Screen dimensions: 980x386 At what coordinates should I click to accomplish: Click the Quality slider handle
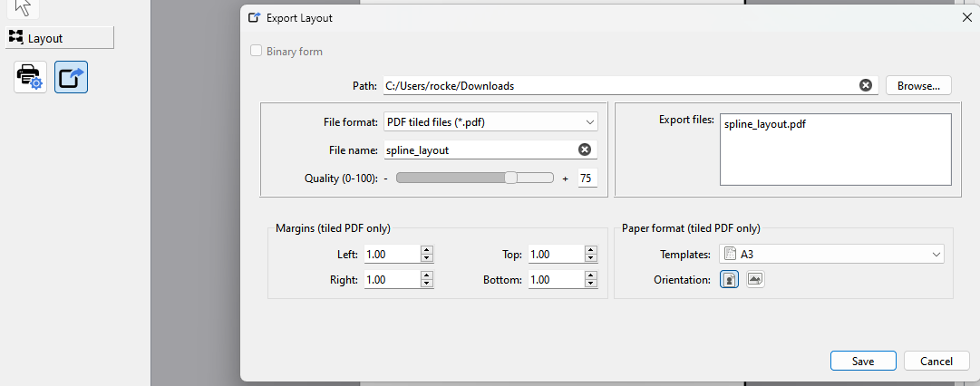pyautogui.click(x=510, y=179)
